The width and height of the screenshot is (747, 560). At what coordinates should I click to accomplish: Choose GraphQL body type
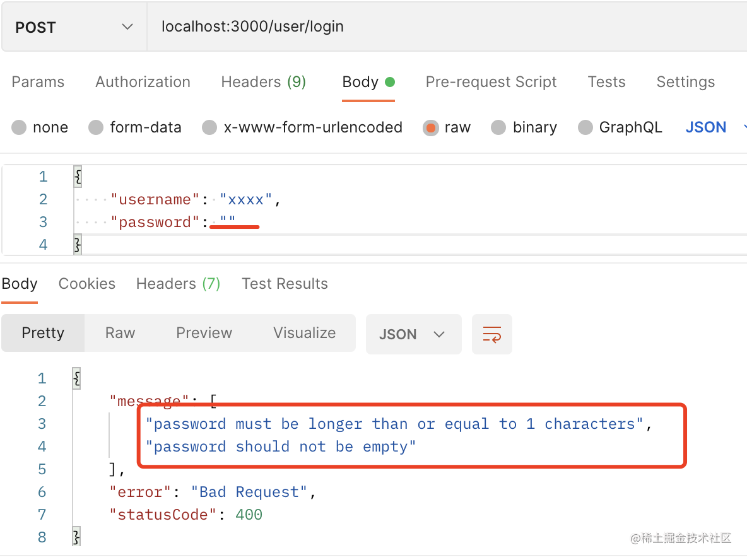585,127
